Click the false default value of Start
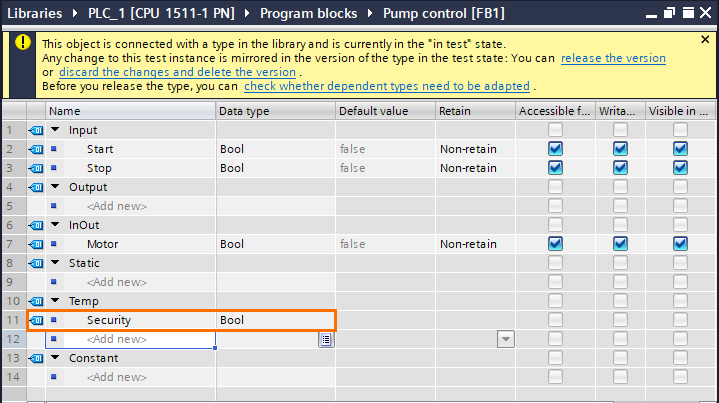Screen dimensions: 719x403 tap(386, 149)
